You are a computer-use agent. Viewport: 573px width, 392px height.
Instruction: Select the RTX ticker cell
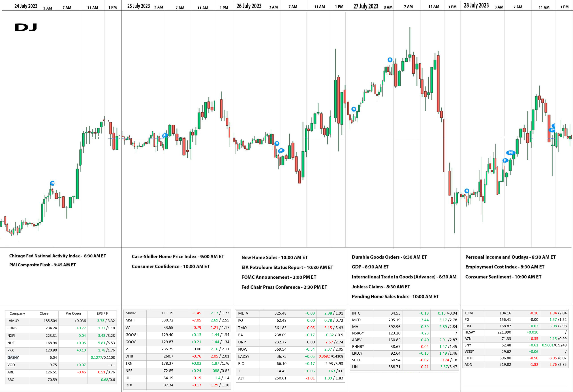135,385
